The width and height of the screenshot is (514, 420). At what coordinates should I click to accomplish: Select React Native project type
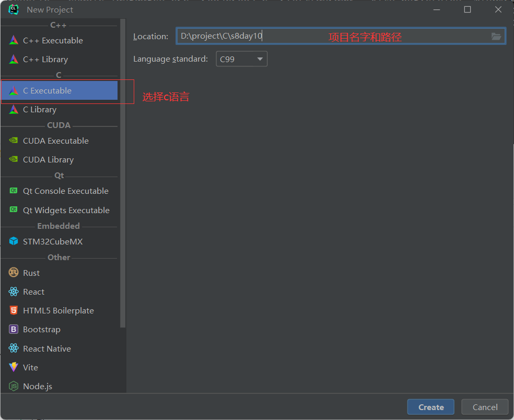(59, 348)
